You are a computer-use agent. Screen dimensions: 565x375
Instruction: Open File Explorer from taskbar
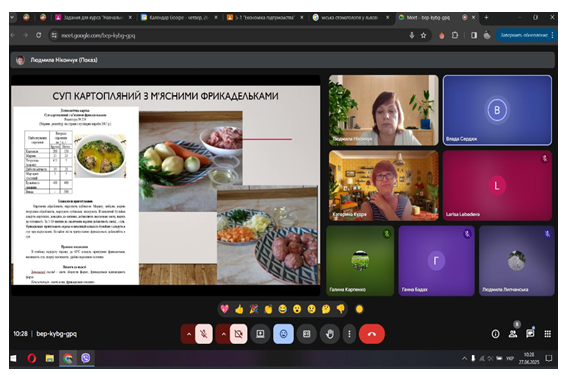coord(50,358)
